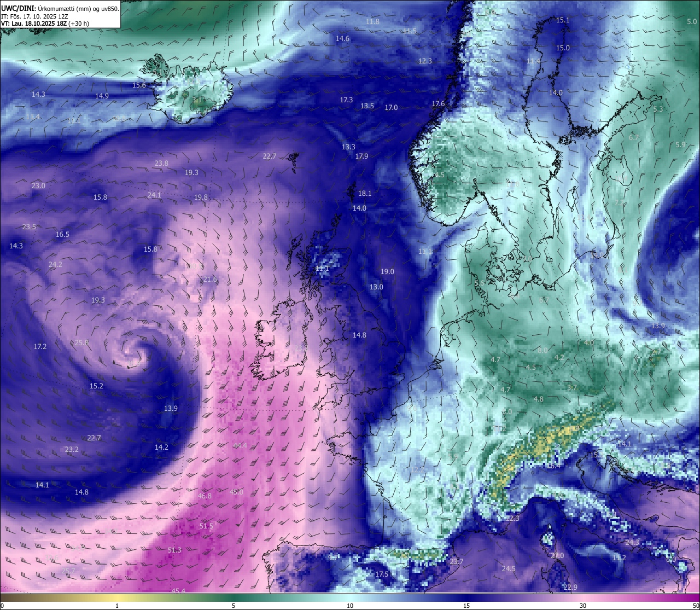The image size is (700, 610).
Task: Click the color scale tick labeled 50
Action: click(x=695, y=606)
